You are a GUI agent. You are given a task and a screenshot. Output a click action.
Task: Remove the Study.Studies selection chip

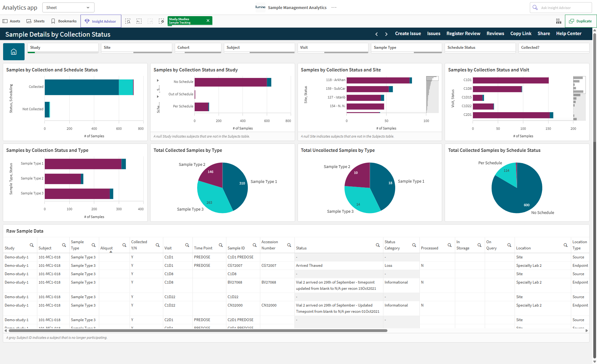208,20
